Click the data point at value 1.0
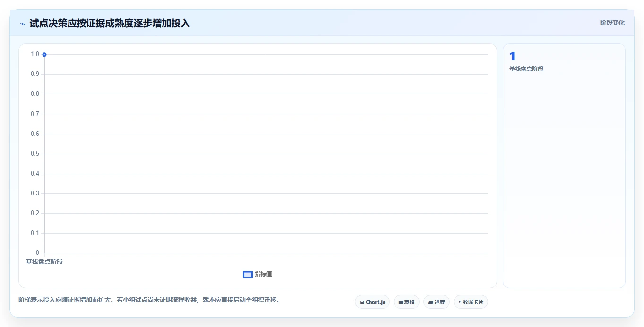 coord(44,55)
